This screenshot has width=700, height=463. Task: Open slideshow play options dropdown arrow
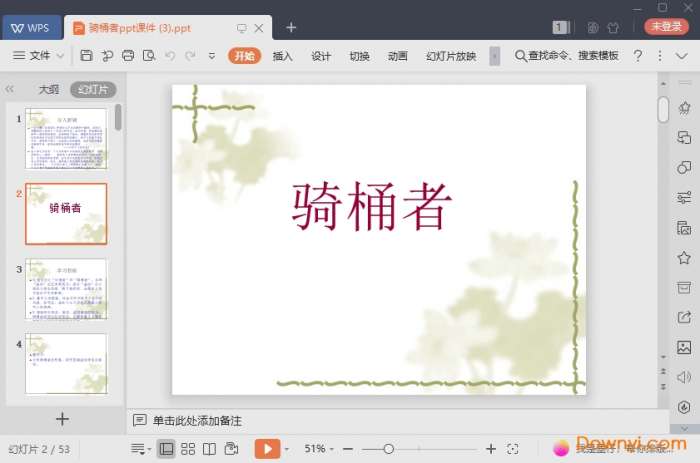[x=287, y=449]
